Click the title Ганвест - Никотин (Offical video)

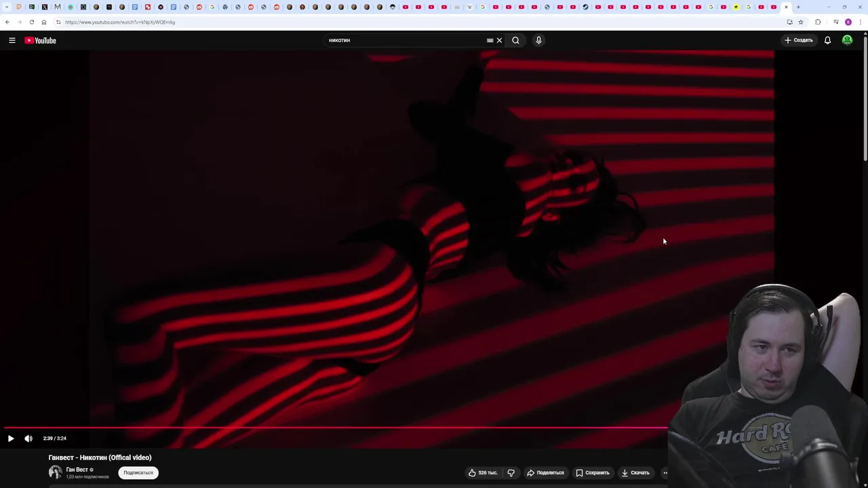[x=100, y=457]
